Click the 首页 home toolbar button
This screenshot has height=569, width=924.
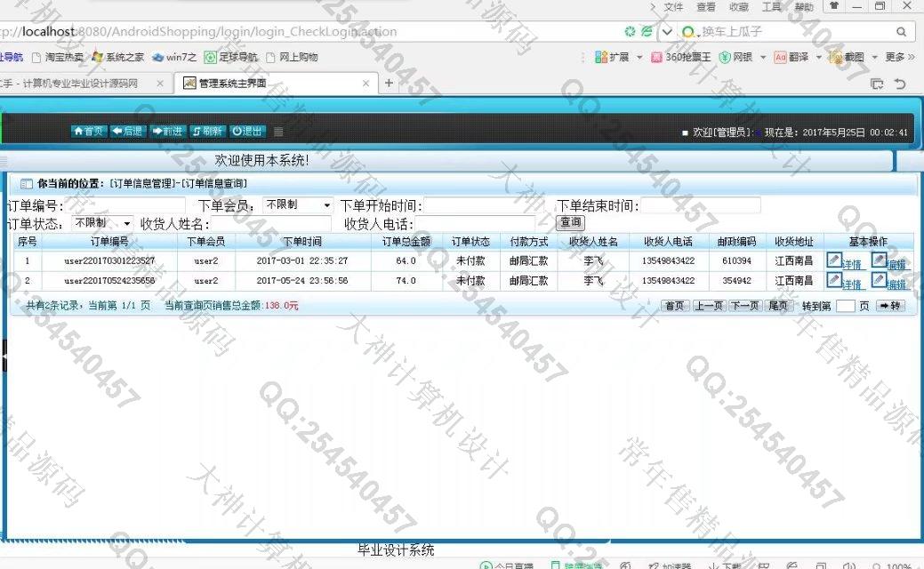89,132
